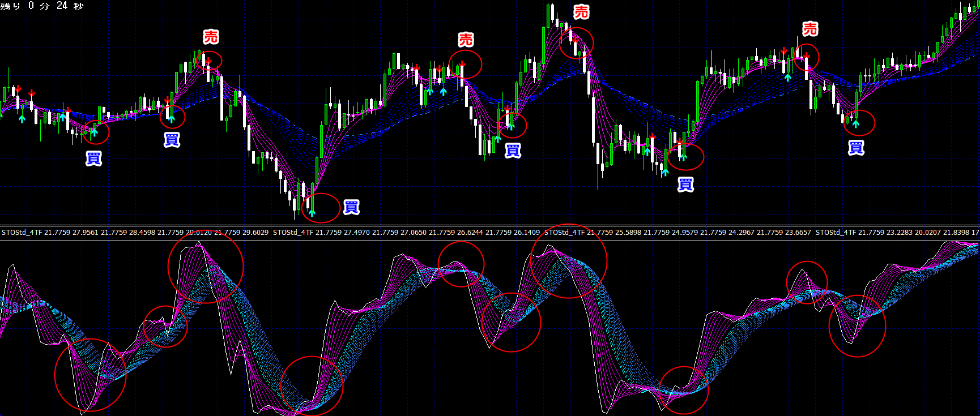Select the "STOStd_4TF" label followed by 27.4970
The width and height of the screenshot is (980, 416).
click(293, 233)
